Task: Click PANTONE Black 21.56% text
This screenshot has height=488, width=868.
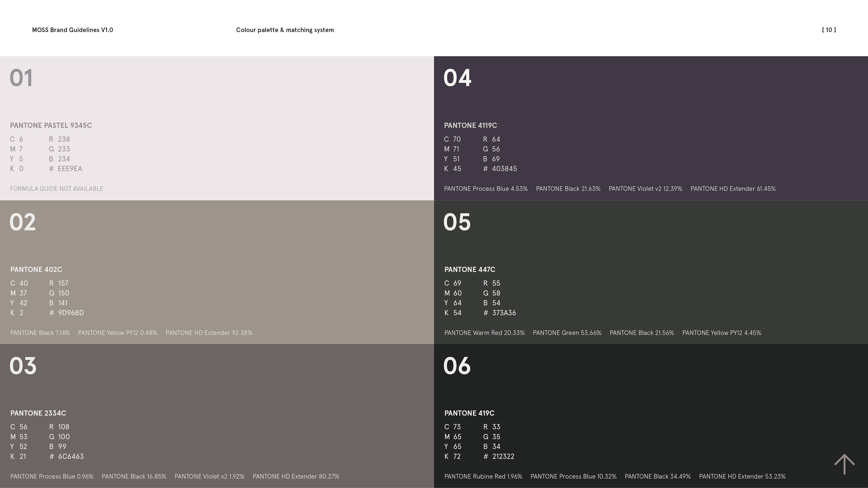Action: (642, 333)
